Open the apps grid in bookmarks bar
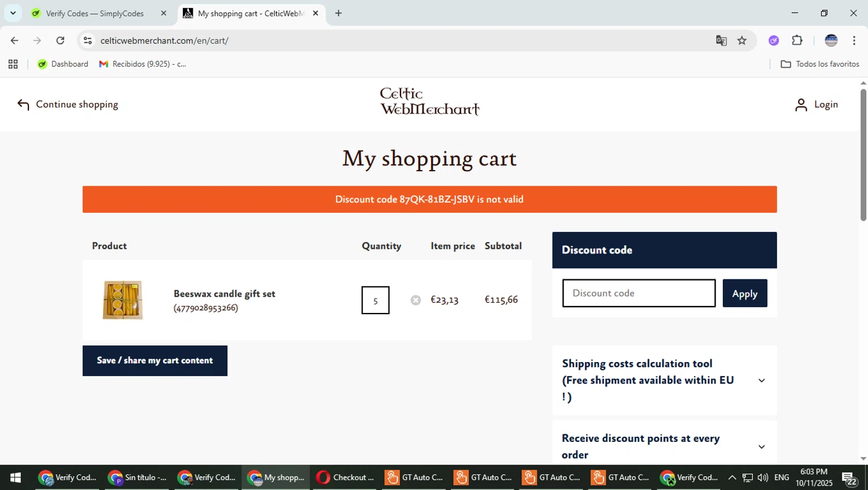868x490 pixels. point(13,64)
